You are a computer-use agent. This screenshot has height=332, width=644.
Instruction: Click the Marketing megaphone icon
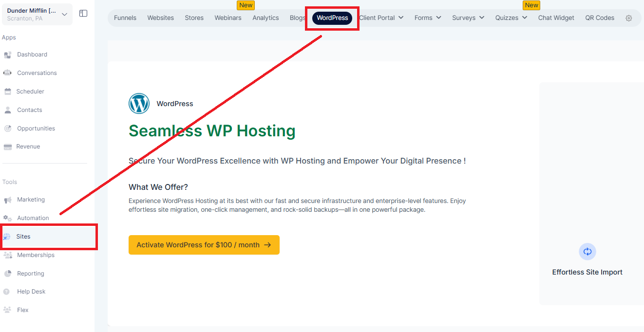[7, 200]
